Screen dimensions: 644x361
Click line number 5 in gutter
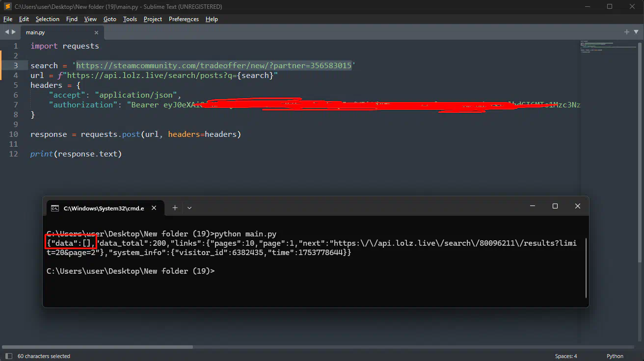tap(16, 85)
